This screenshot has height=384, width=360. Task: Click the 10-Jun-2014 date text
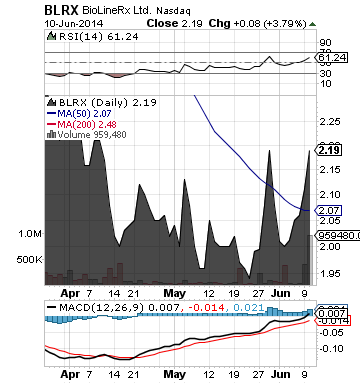(74, 24)
